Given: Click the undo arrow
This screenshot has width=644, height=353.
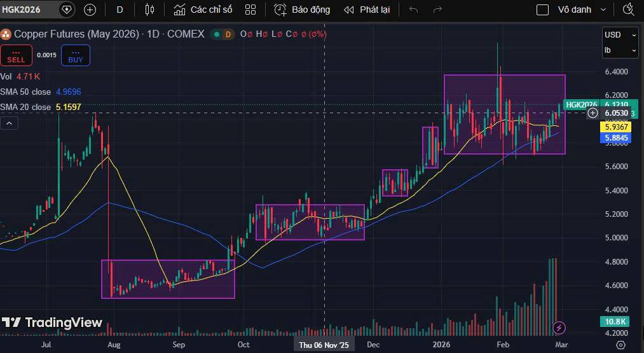Looking at the screenshot, I should click(414, 10).
